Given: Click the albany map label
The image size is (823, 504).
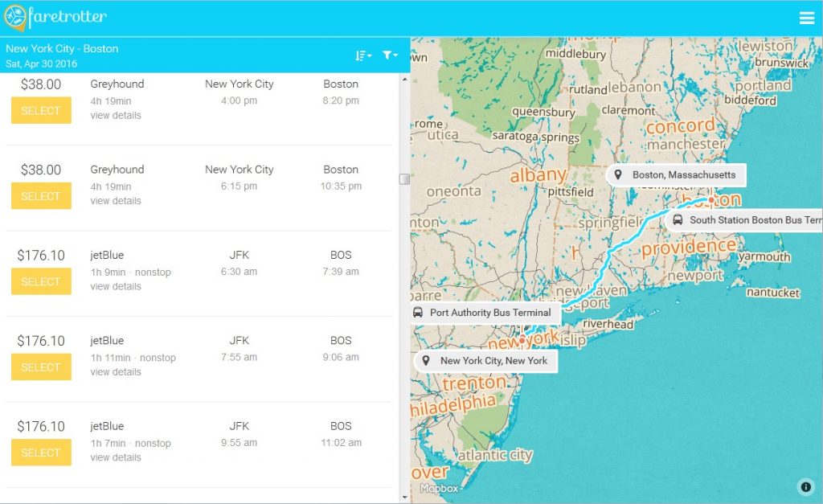Looking at the screenshot, I should (x=538, y=174).
